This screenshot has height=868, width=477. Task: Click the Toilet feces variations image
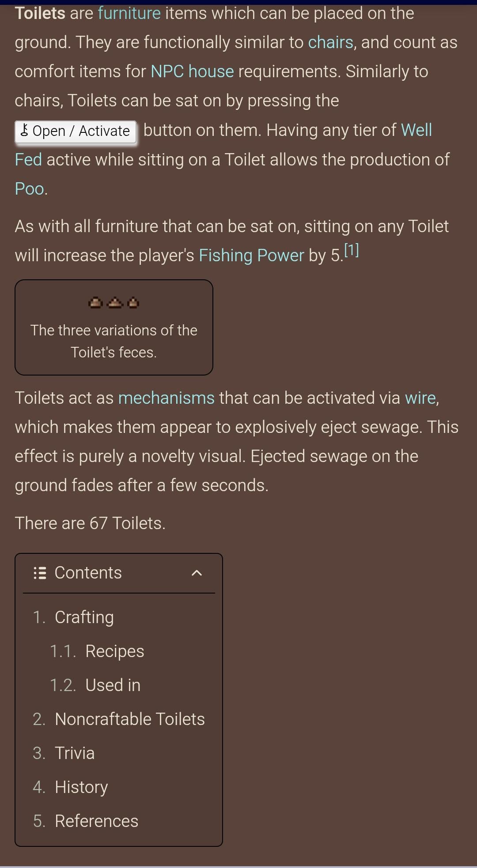114,303
